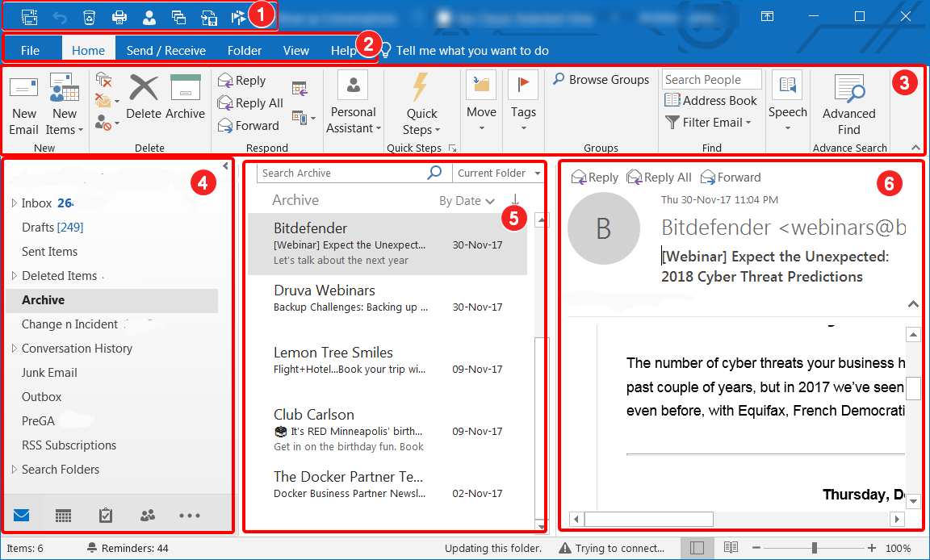Expand the Inbox folder triangle
930x560 pixels.
tap(15, 203)
